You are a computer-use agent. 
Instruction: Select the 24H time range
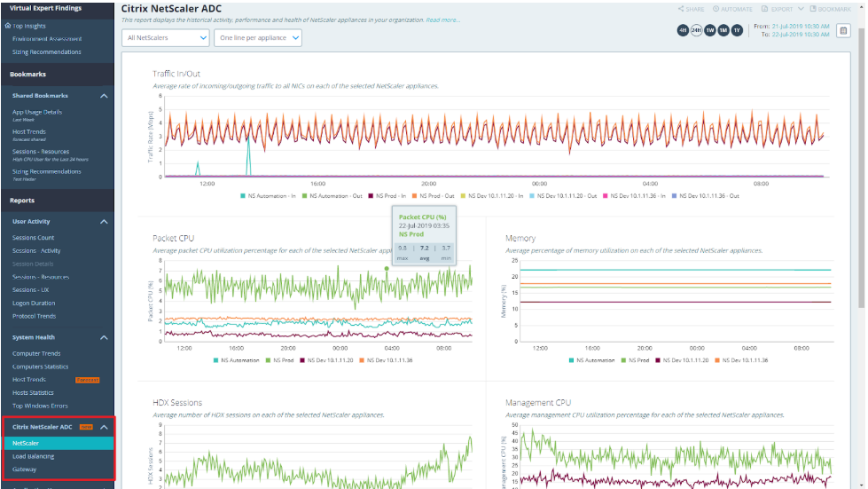696,30
